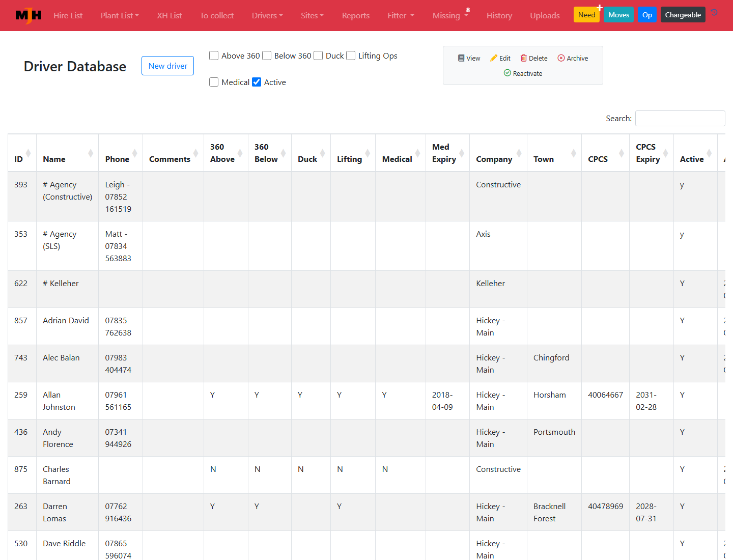Click the sort arrows in the Comments column
Screen dimensions: 733x560
[196, 153]
